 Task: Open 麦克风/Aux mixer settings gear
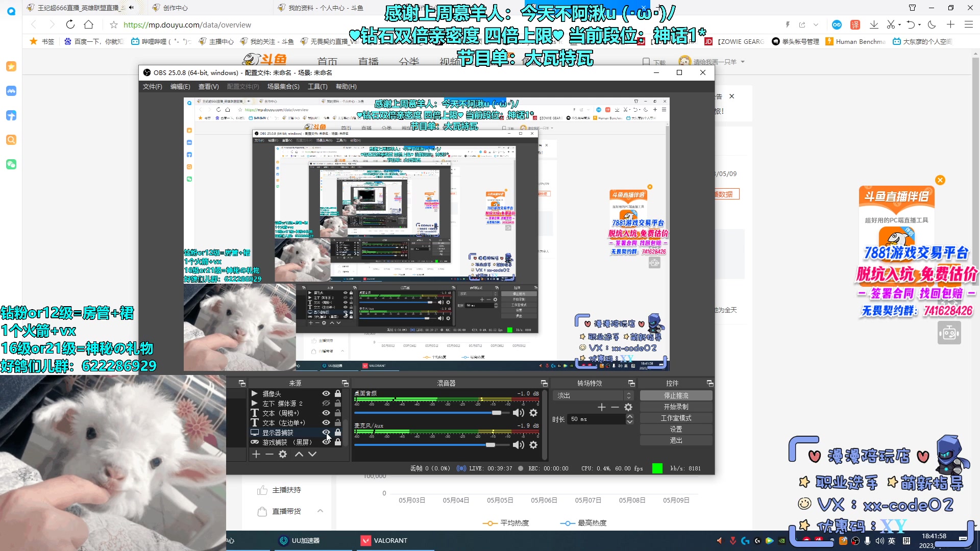click(x=533, y=445)
